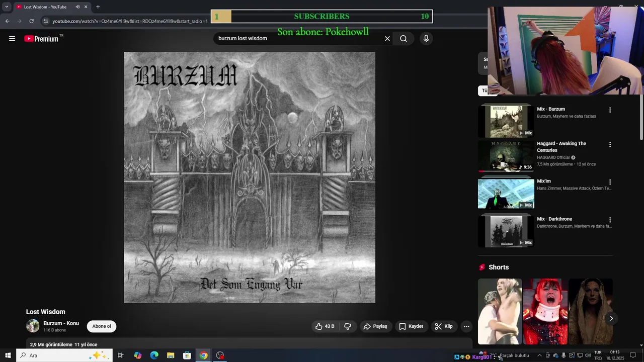
Task: Create a clip with Klip button
Action: click(444, 326)
